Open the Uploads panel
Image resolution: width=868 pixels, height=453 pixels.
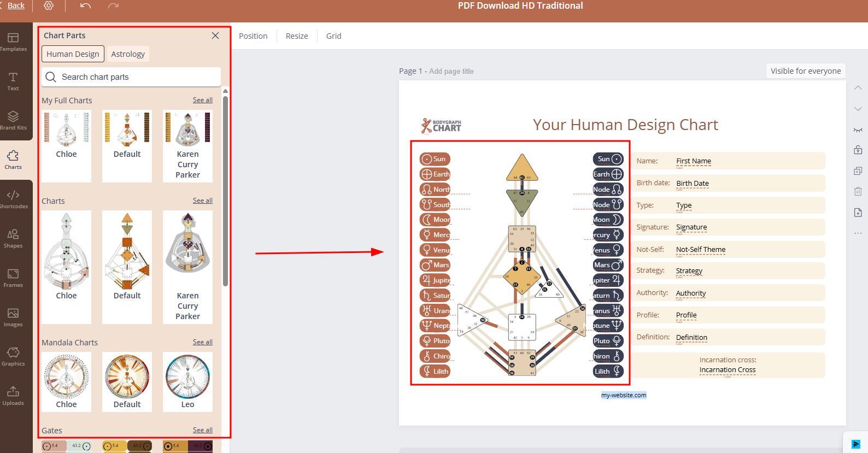(13, 396)
